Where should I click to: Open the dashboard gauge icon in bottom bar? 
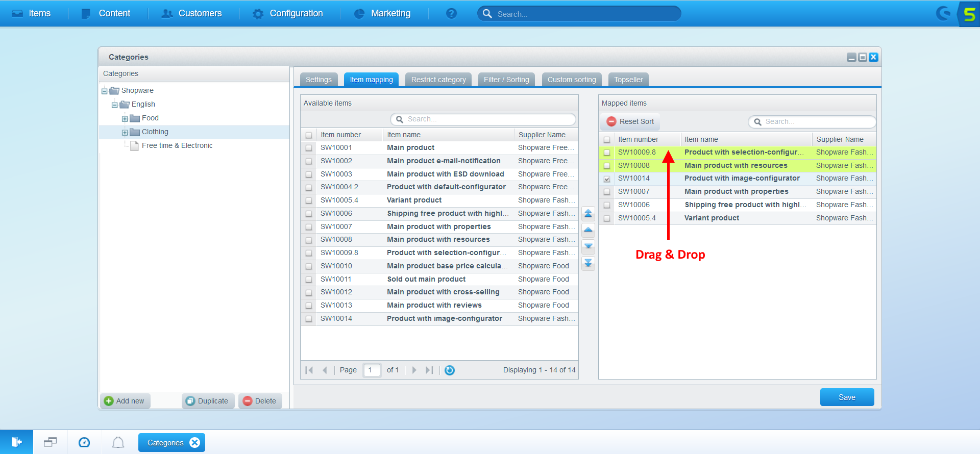[84, 442]
